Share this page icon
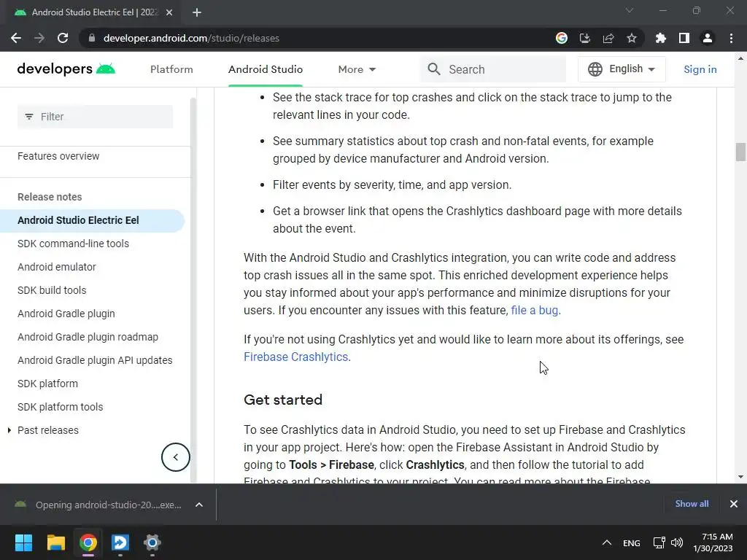 click(608, 38)
